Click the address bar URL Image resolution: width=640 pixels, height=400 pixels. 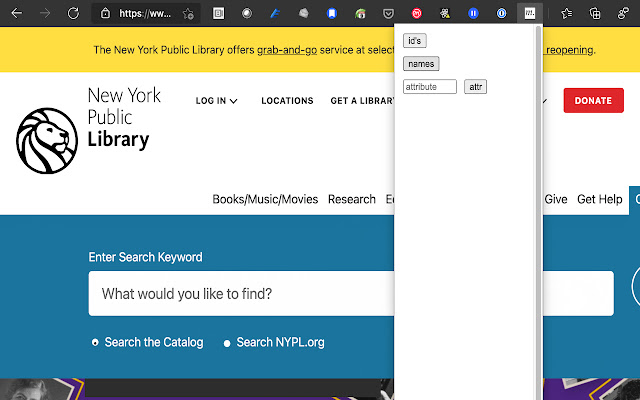click(x=145, y=13)
